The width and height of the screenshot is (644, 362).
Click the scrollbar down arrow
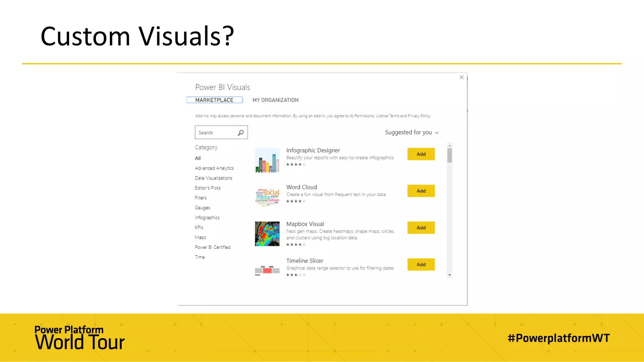pyautogui.click(x=450, y=275)
